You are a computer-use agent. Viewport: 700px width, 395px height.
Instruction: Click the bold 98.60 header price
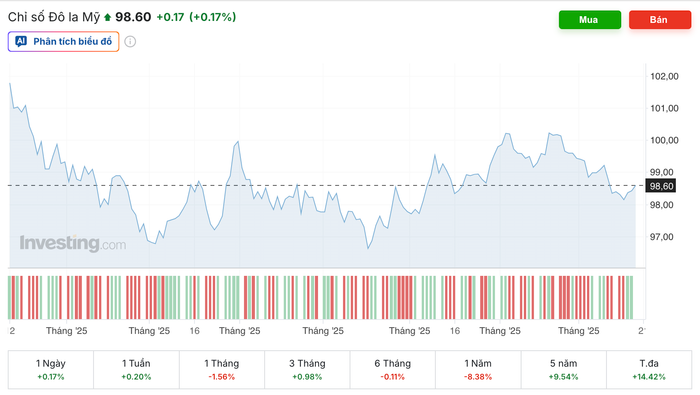click(x=133, y=17)
